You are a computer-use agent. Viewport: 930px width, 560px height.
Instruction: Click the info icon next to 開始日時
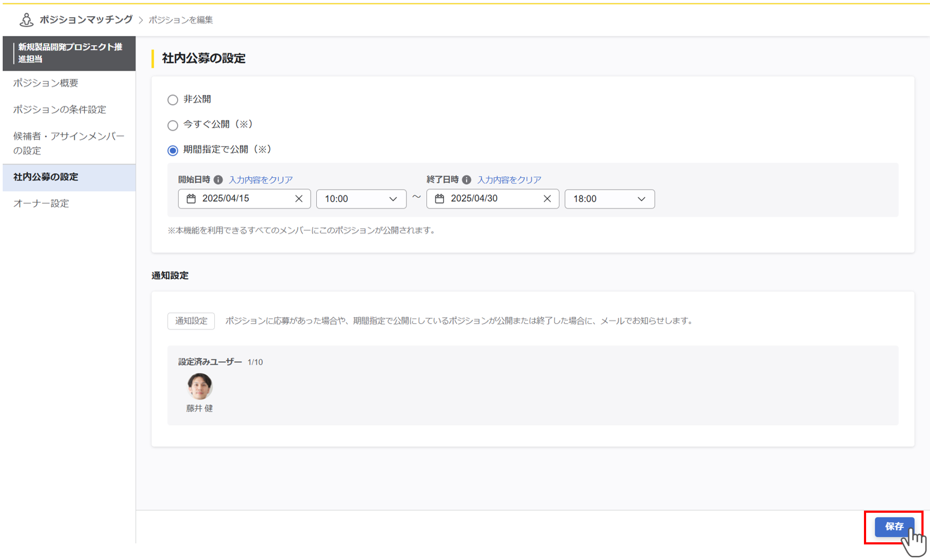tap(219, 179)
